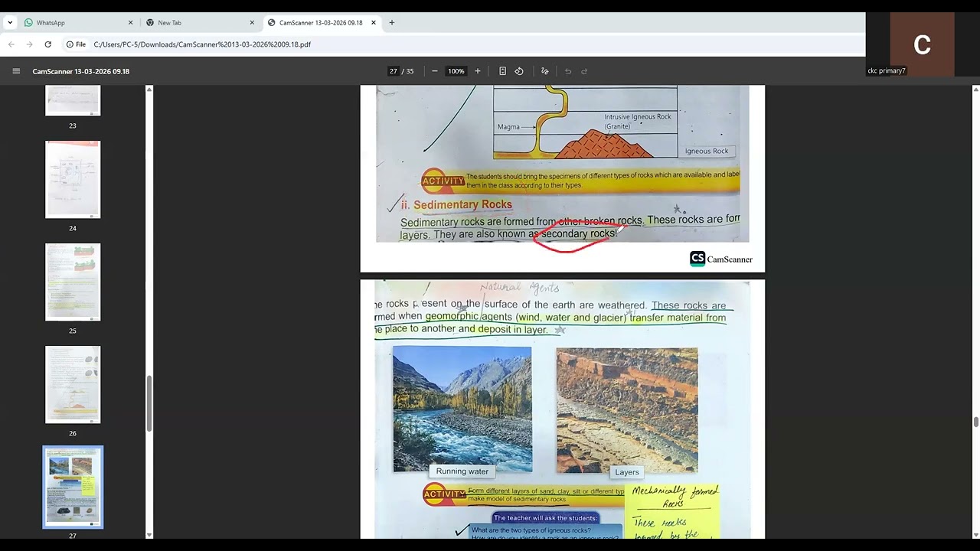Click the 'Magma' diagram label
The image size is (980, 551).
point(508,127)
